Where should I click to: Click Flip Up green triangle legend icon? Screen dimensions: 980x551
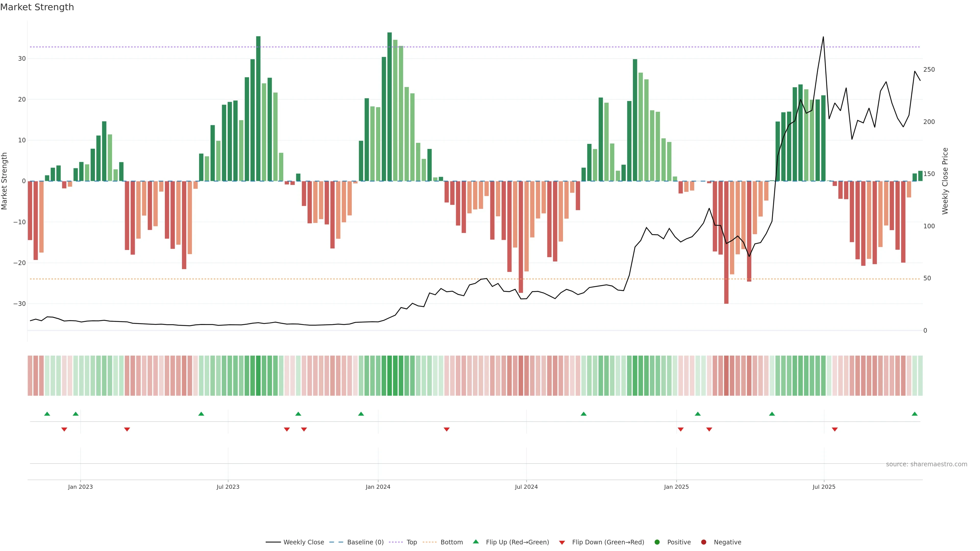[x=475, y=542]
